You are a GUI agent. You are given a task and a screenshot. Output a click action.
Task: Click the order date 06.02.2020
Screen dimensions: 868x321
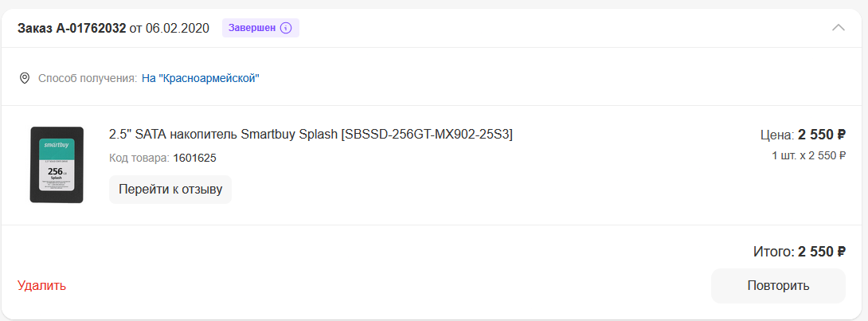pos(178,29)
